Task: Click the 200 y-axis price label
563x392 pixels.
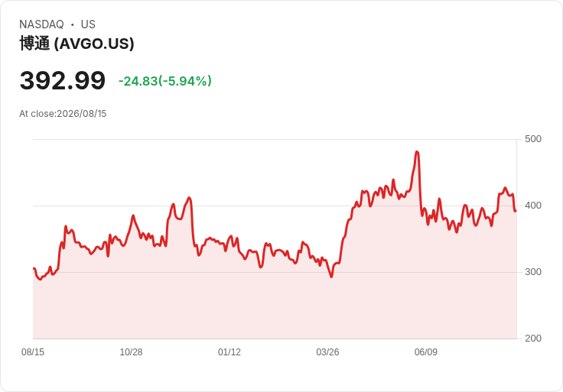Action: [533, 339]
